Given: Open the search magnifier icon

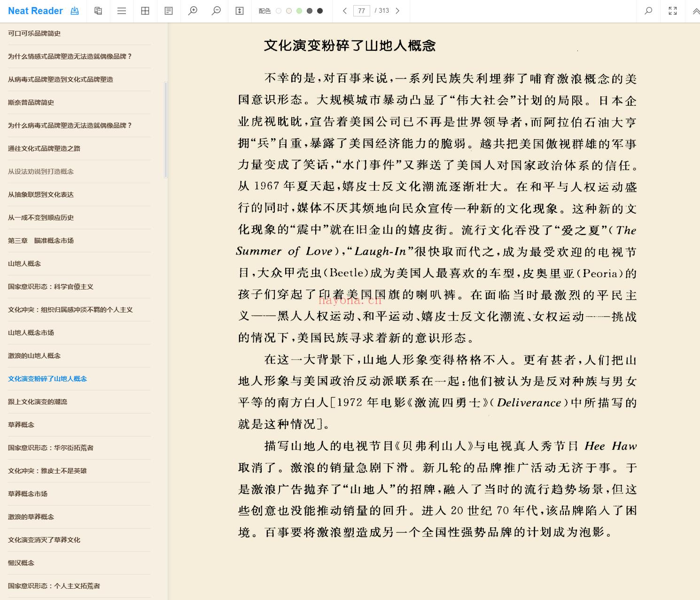Looking at the screenshot, I should tap(648, 11).
